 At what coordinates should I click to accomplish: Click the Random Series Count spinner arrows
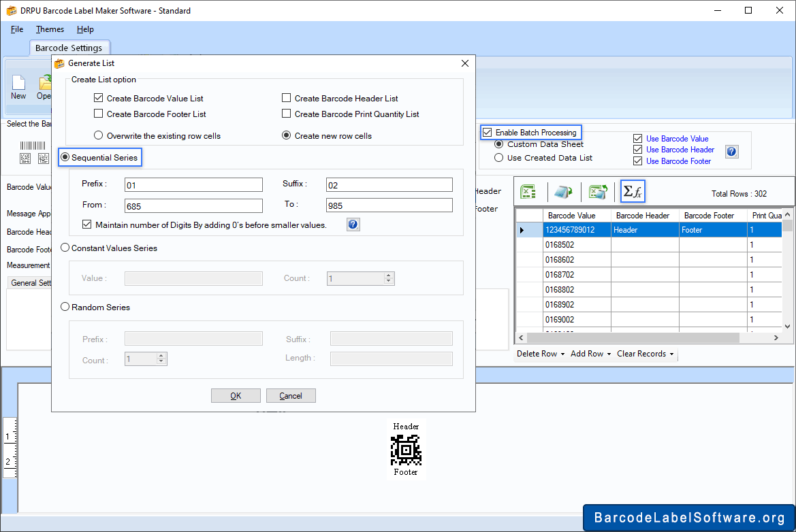click(161, 359)
